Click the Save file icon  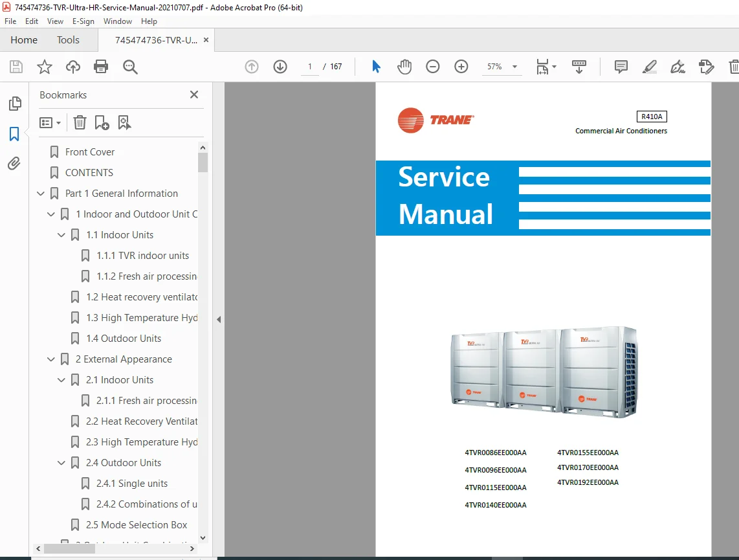(16, 67)
